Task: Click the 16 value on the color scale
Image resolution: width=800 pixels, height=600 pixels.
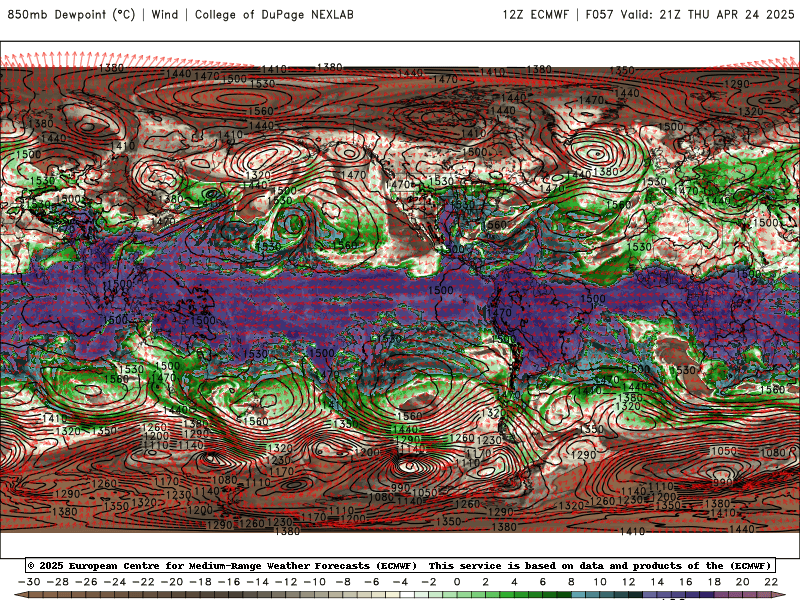Action: click(686, 582)
